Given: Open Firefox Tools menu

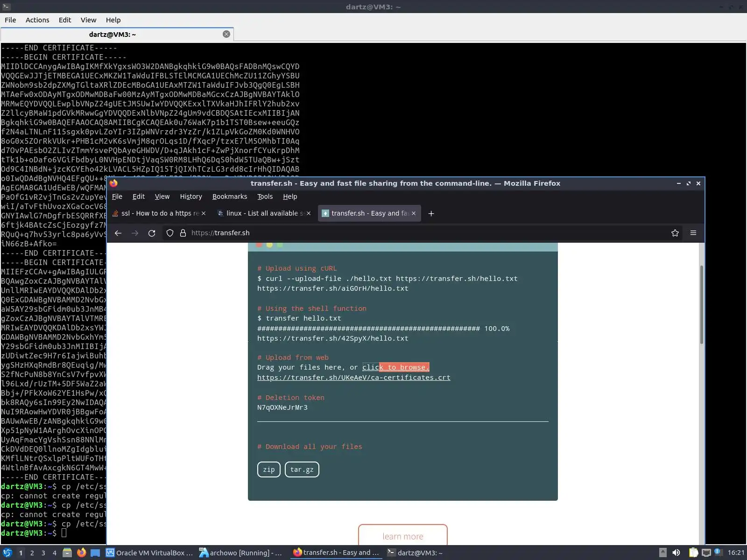Looking at the screenshot, I should click(x=265, y=196).
